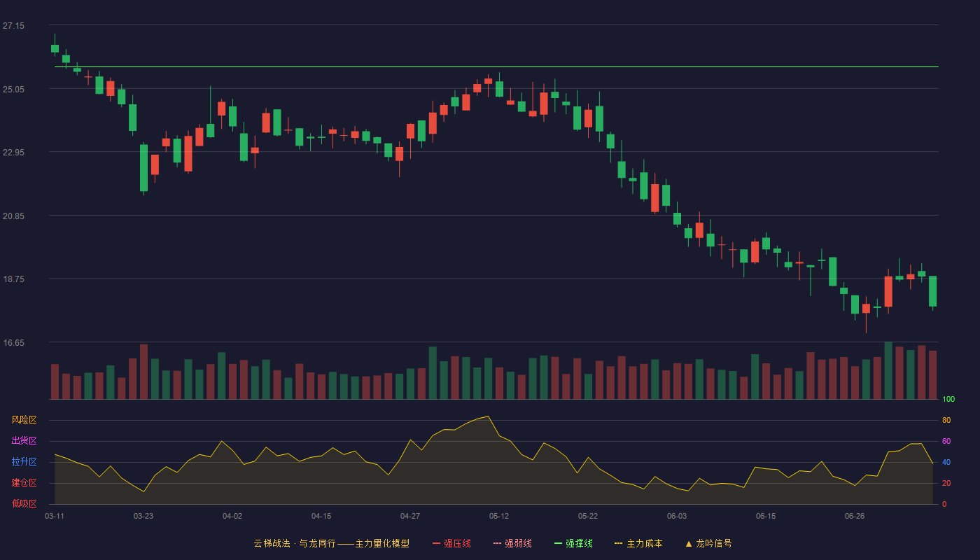Click the 04-15 date axis label

click(x=321, y=516)
